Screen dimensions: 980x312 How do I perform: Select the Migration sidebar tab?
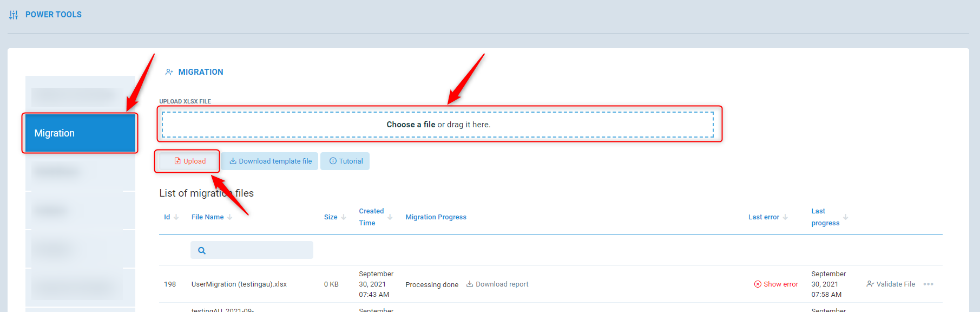(x=80, y=133)
